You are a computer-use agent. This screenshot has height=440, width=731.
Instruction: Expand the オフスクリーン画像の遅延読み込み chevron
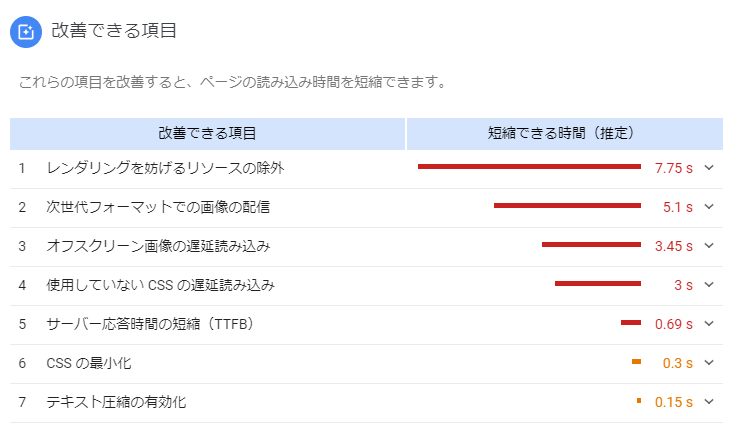(709, 246)
